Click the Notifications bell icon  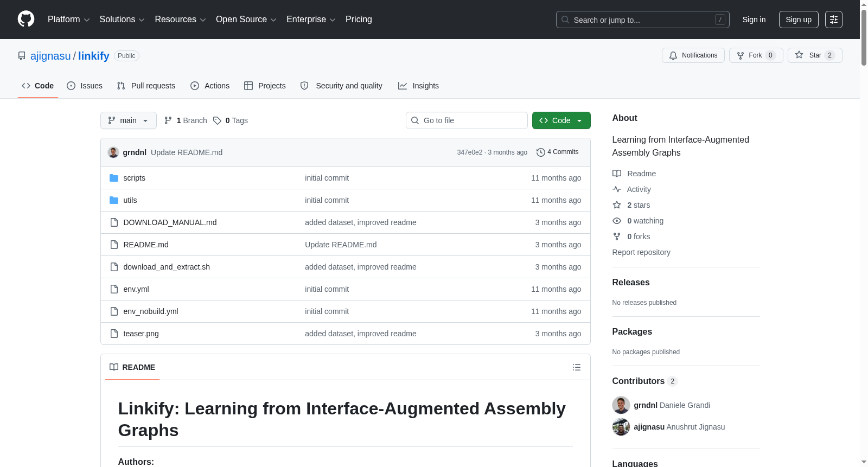click(673, 55)
